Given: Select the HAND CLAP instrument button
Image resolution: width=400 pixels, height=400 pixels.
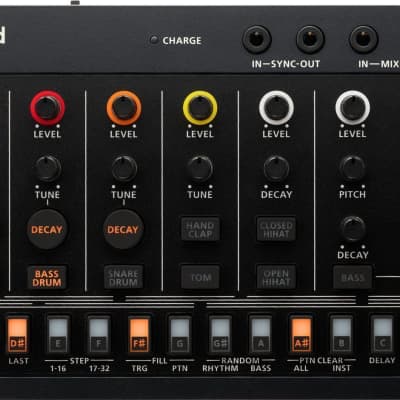Looking at the screenshot, I should pyautogui.click(x=200, y=229).
